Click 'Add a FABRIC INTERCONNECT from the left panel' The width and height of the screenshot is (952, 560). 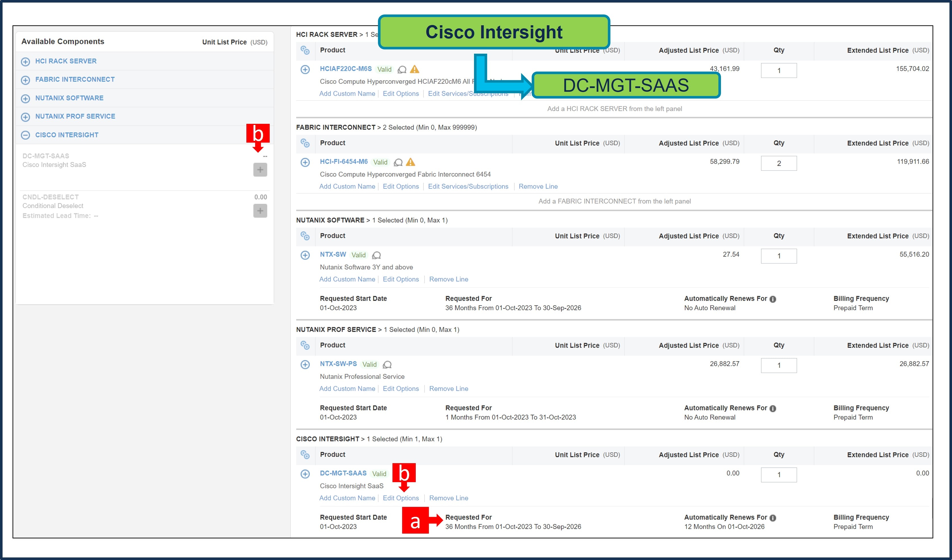point(614,201)
